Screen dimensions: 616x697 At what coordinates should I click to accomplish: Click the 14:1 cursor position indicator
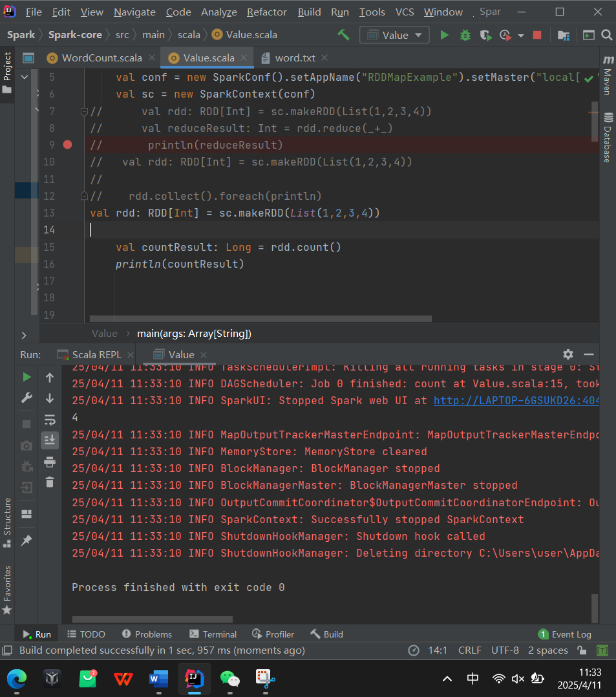[x=438, y=650]
